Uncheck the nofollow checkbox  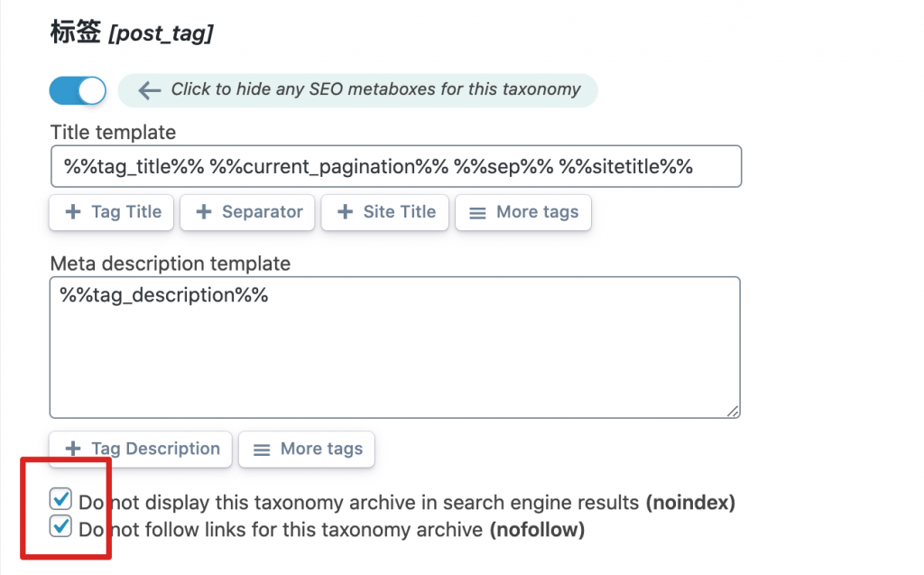[x=61, y=526]
